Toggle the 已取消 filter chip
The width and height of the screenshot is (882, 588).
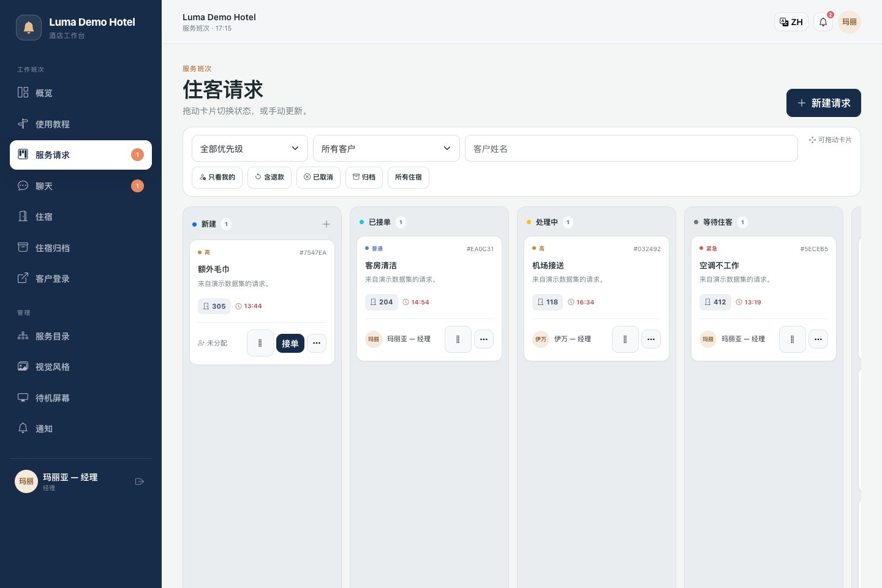point(318,178)
